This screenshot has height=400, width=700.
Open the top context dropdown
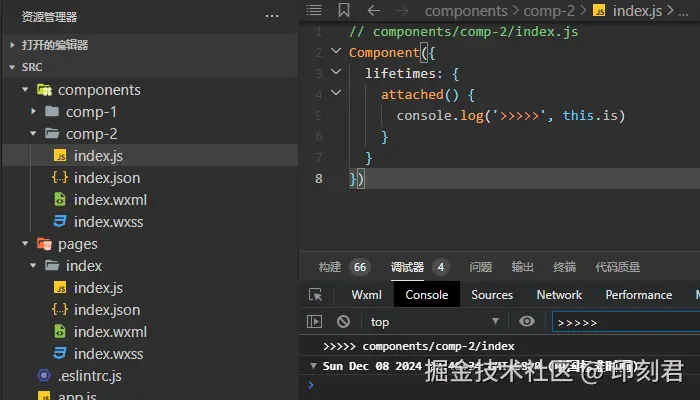pos(434,321)
